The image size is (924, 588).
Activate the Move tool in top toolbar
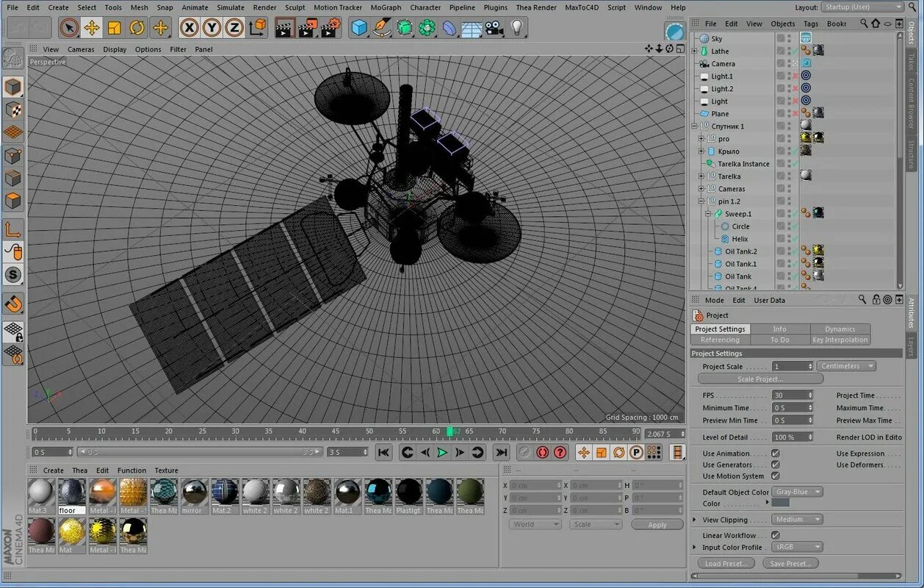[92, 28]
